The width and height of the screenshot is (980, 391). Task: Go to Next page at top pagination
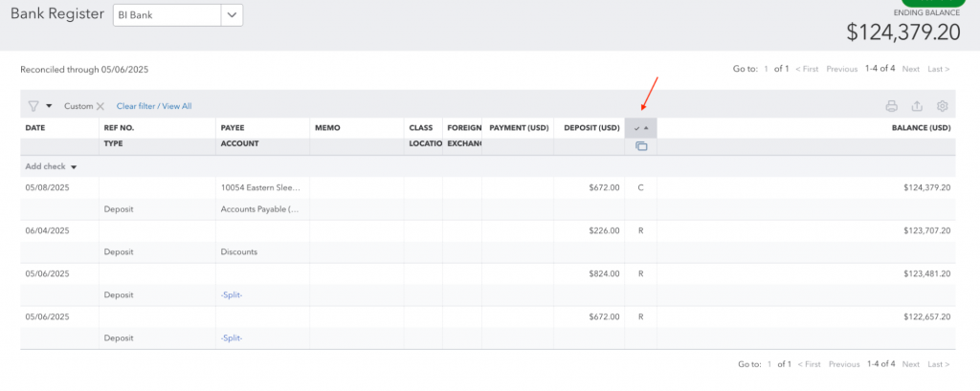pos(910,69)
